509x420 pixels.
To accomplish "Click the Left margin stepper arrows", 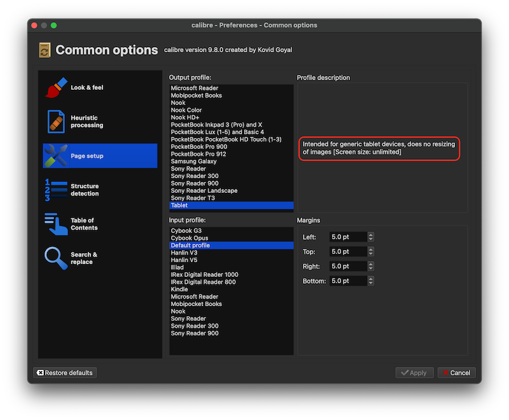I will [371, 237].
